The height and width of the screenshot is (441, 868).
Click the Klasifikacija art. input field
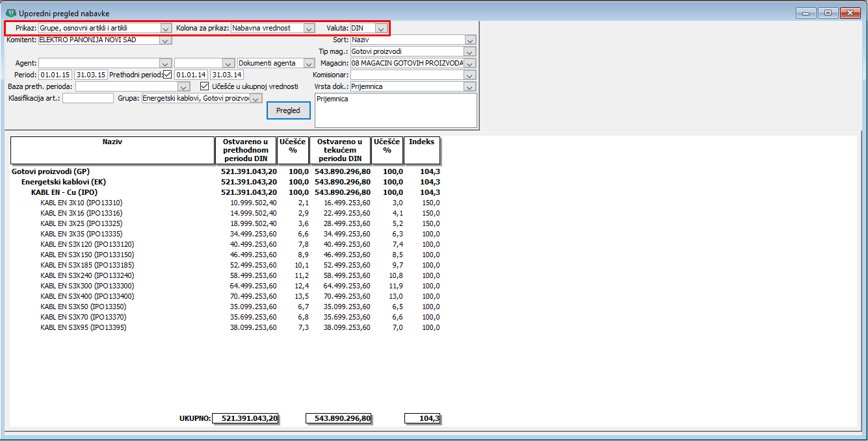point(88,99)
